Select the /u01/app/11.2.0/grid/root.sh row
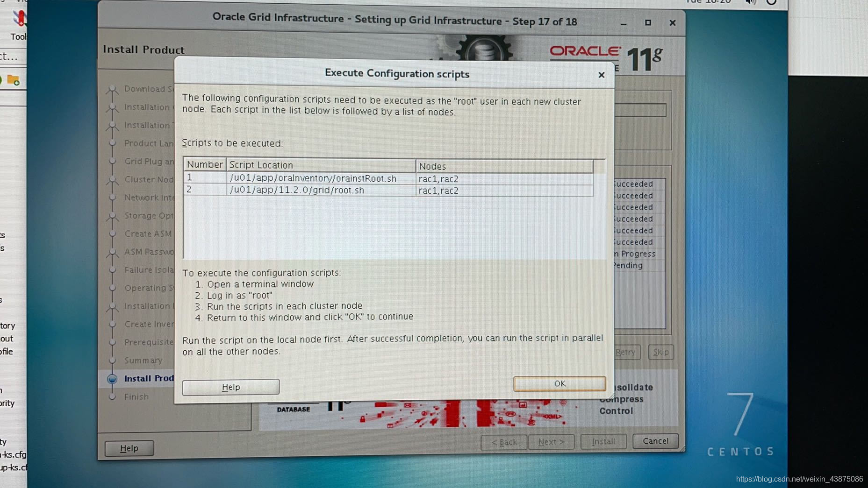This screenshot has width=868, height=488. tap(388, 190)
